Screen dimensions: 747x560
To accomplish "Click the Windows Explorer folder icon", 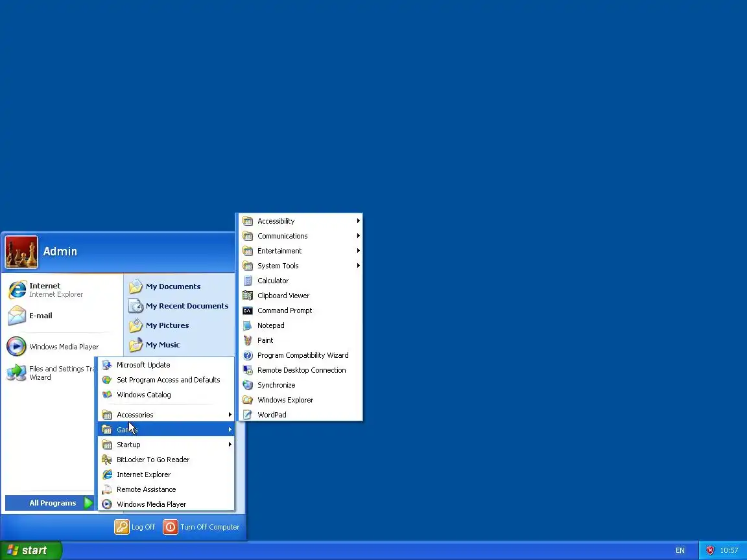I will [x=248, y=400].
